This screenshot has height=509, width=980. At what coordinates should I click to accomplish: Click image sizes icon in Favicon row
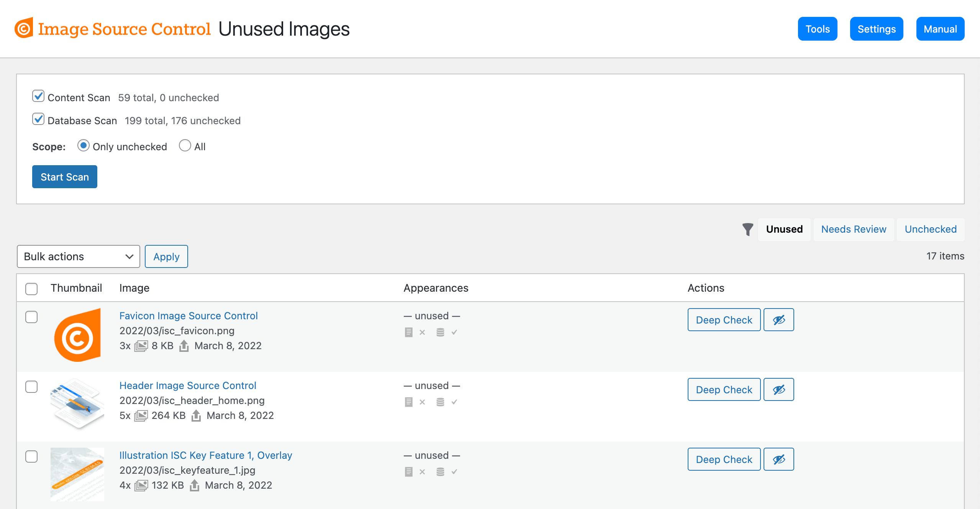[141, 346]
